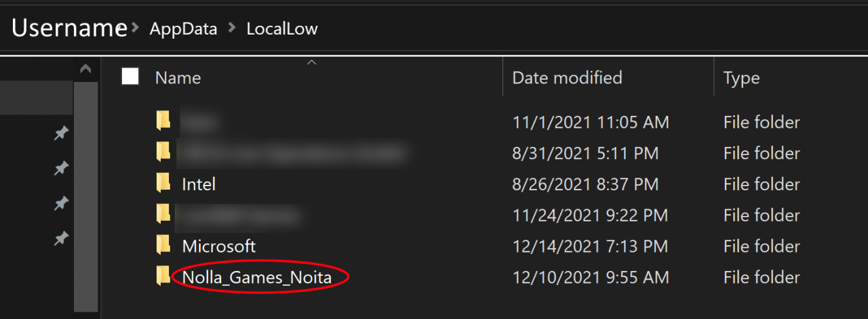
Task: Expand breadcrumb chevron after Username
Action: pos(136,29)
